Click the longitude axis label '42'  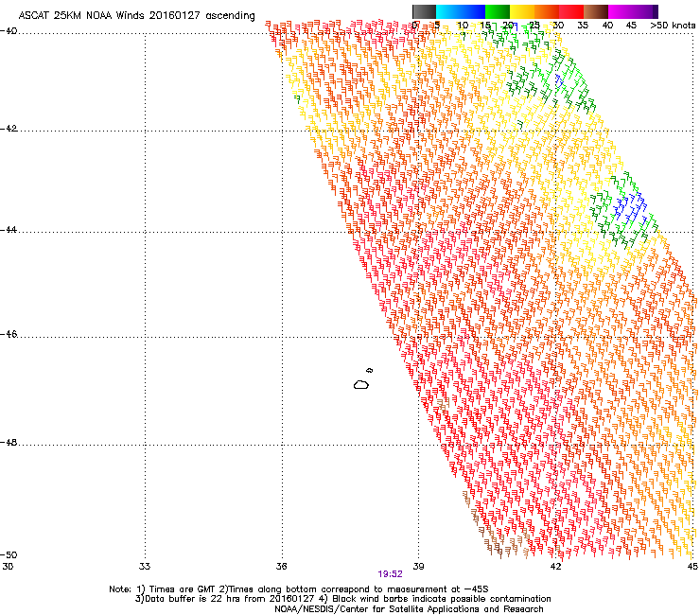(x=555, y=567)
